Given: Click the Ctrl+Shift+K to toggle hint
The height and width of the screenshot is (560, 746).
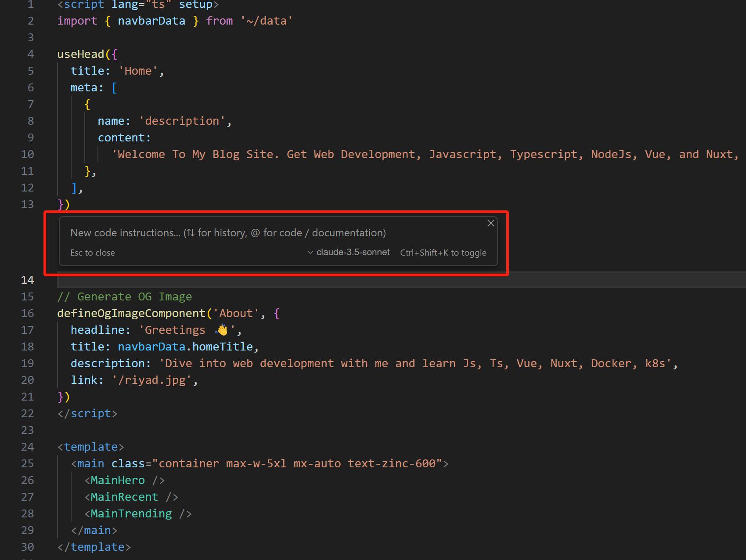Looking at the screenshot, I should pyautogui.click(x=443, y=253).
